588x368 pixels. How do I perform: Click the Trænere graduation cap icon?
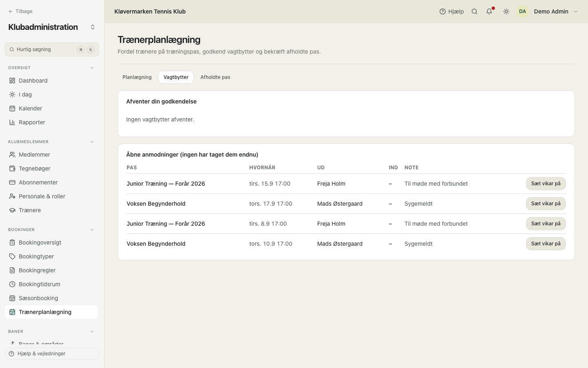coord(12,210)
